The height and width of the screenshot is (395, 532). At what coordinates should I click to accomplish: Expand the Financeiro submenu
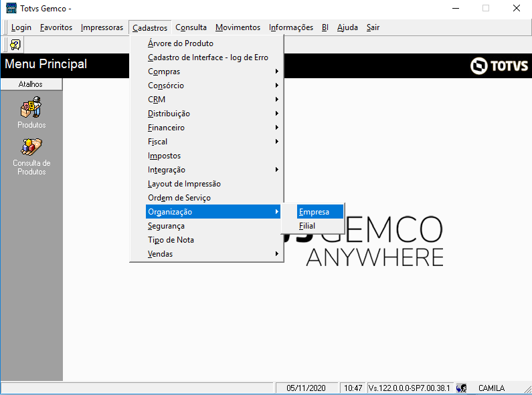tap(213, 128)
